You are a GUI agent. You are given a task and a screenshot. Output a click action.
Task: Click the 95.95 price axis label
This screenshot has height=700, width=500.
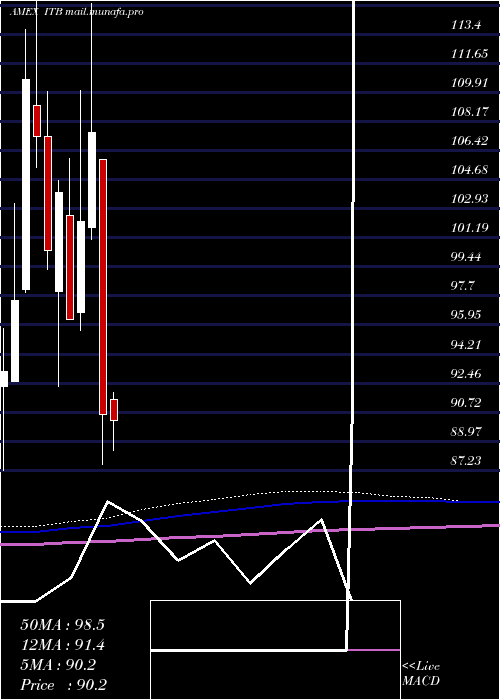466,315
